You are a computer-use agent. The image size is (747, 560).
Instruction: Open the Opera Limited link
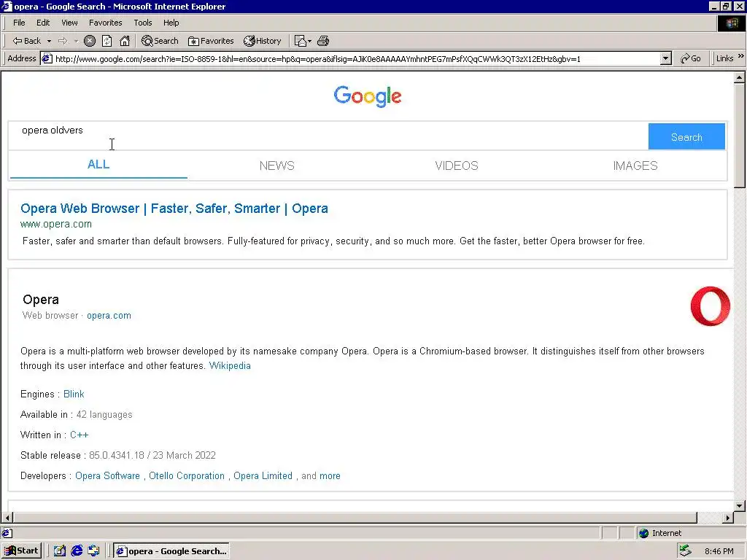[x=263, y=476]
